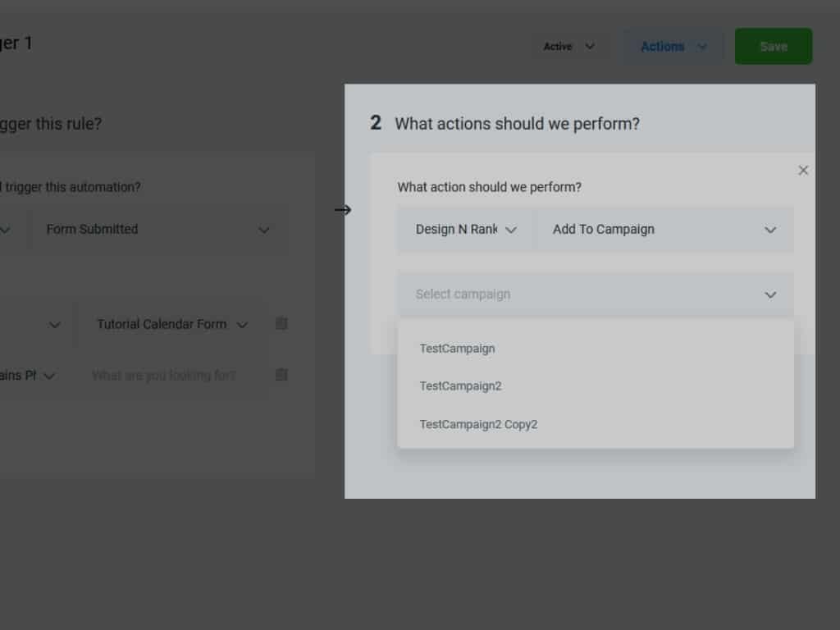Delete the Tutorial Calendar Form filter row

coord(281,324)
